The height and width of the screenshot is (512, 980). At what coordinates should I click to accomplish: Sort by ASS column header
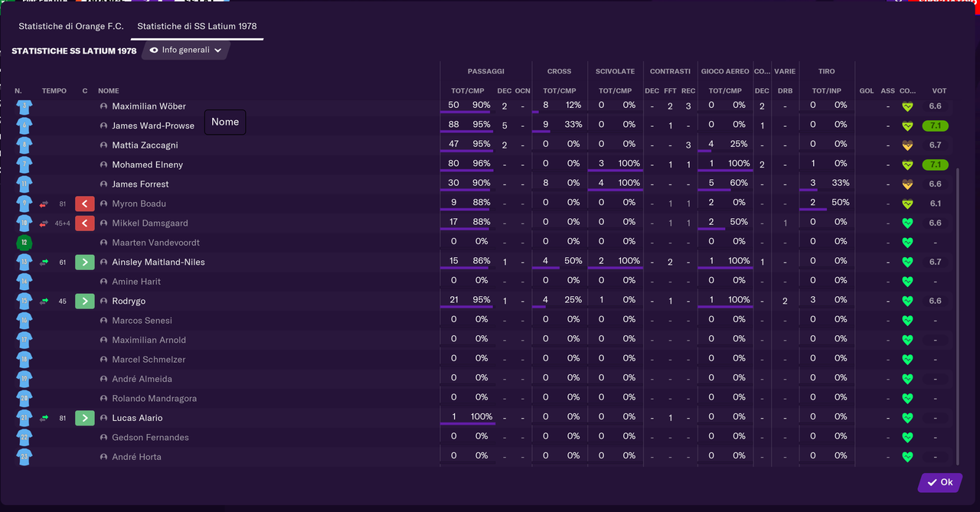887,91
